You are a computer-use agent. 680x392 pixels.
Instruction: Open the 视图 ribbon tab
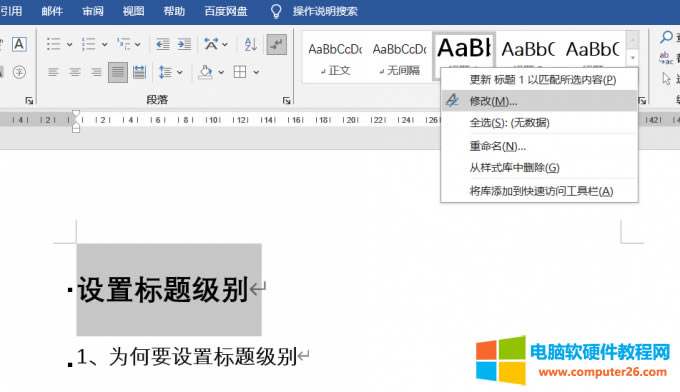point(133,11)
